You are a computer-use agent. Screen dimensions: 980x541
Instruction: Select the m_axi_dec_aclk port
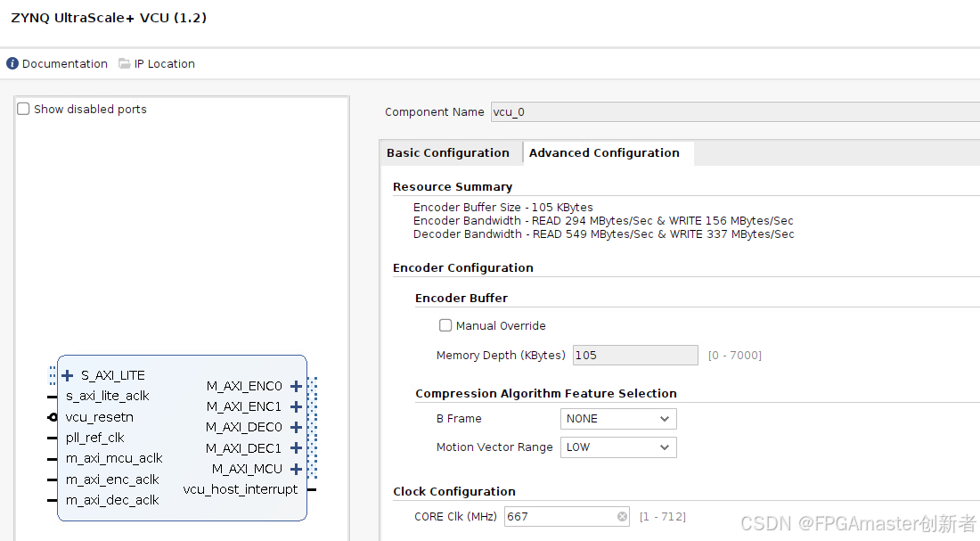112,500
